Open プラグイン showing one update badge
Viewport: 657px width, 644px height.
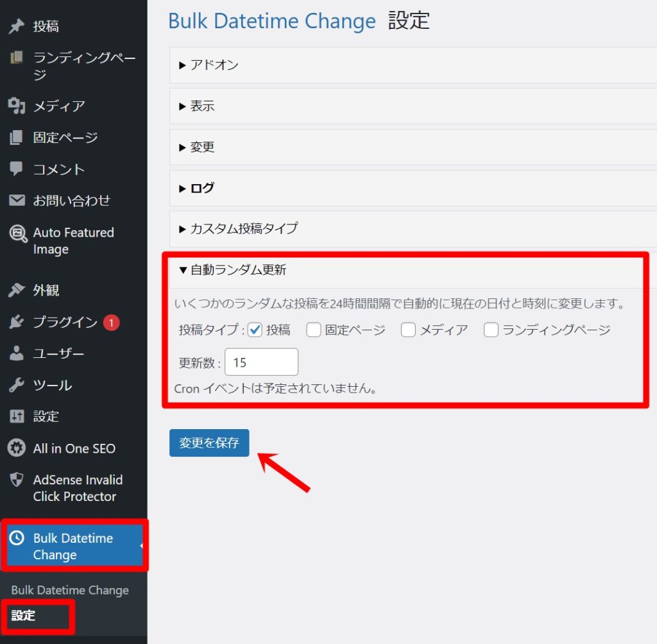[18, 322]
